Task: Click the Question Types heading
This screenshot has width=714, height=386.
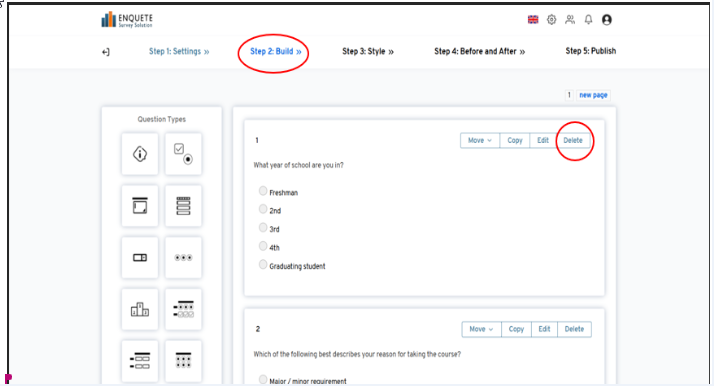Action: point(162,119)
